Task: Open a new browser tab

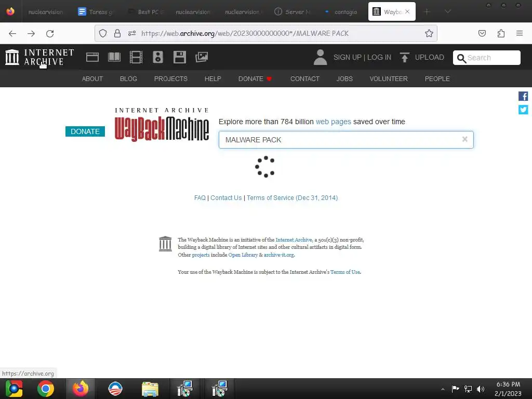Action: 427,11
